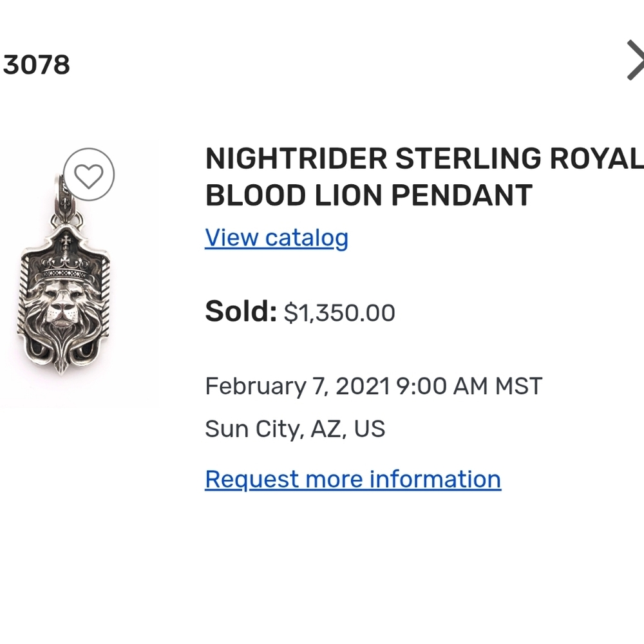Open the catalog from View catalog

pyautogui.click(x=276, y=238)
